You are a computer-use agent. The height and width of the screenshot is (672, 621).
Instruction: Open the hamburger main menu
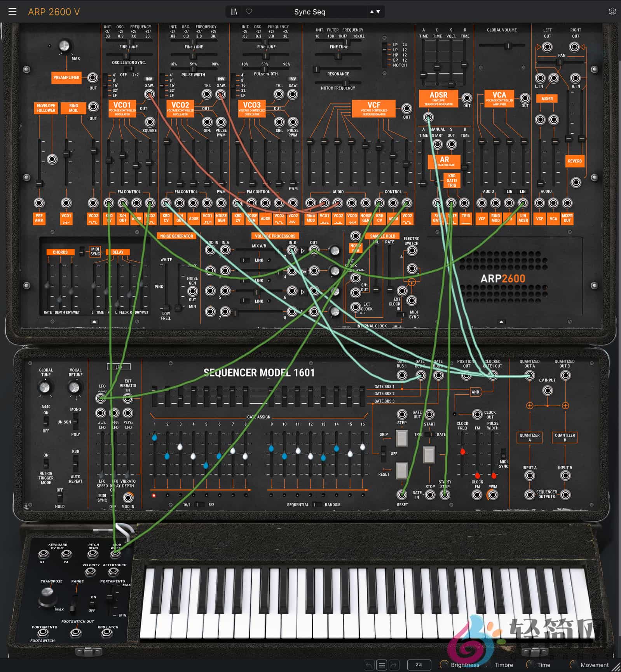click(12, 12)
